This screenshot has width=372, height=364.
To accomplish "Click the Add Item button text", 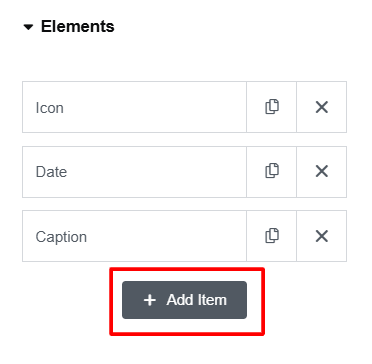I will [x=197, y=300].
